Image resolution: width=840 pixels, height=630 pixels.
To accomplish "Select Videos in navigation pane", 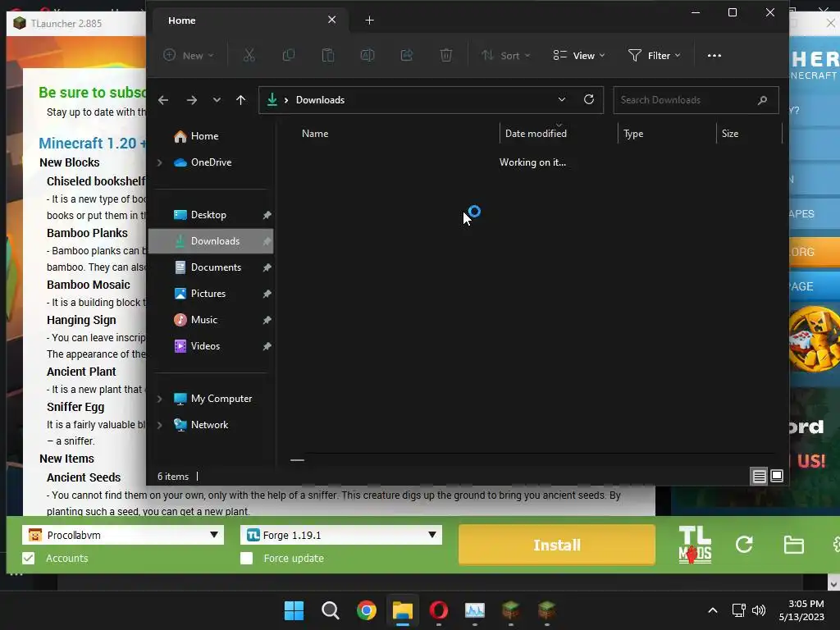I will point(212,346).
